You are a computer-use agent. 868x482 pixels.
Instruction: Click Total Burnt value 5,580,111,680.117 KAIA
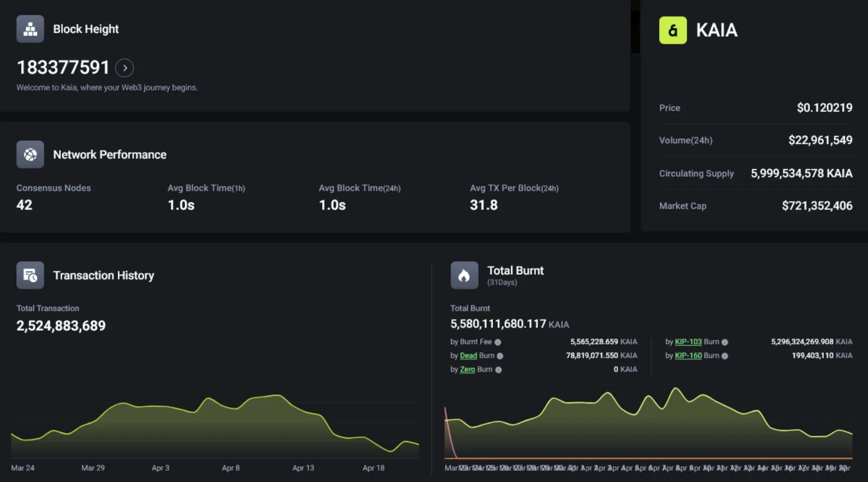point(510,324)
